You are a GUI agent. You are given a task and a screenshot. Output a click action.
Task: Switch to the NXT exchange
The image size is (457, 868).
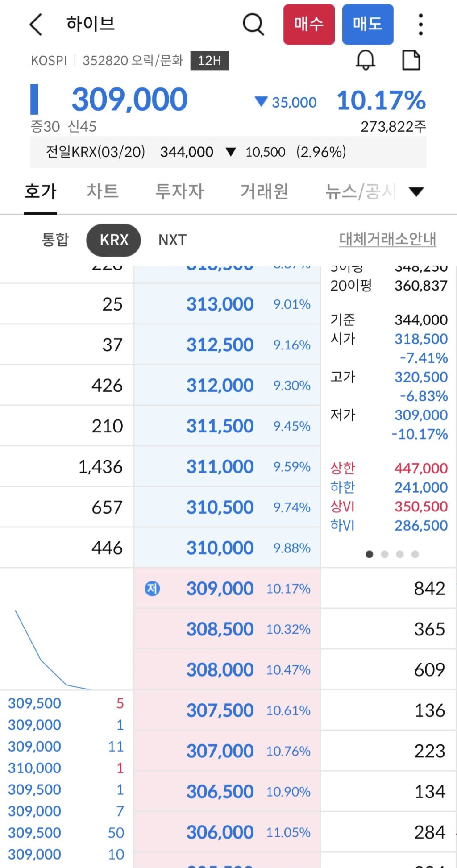click(172, 240)
